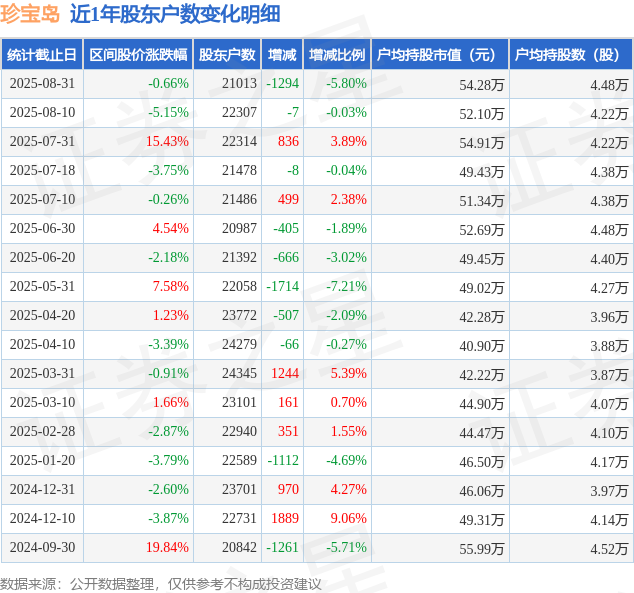Click the shareholder count 21013
This screenshot has width=634, height=593.
239,84
